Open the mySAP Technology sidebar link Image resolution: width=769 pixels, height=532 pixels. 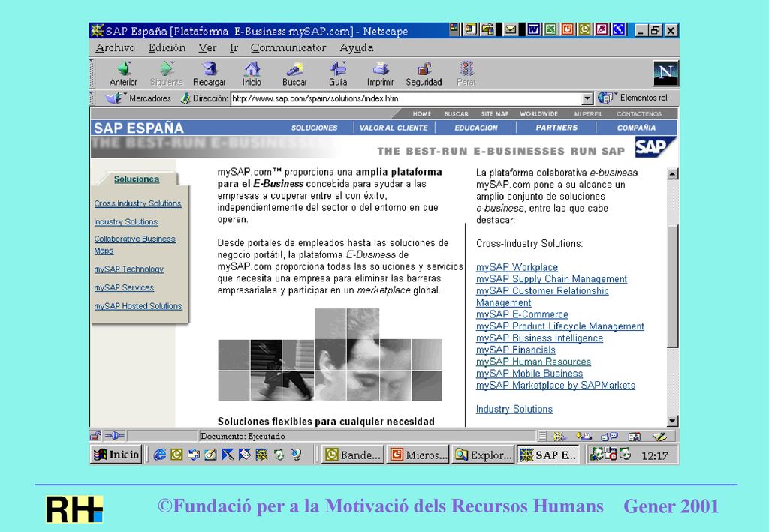[129, 269]
